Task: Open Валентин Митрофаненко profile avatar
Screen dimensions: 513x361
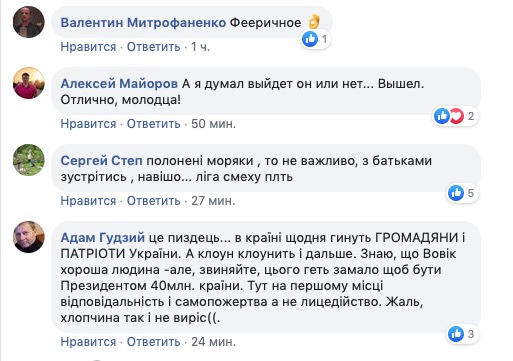Action: tap(29, 22)
